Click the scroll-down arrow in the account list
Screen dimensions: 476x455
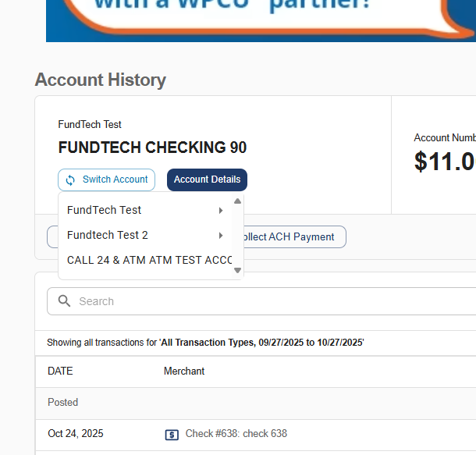coord(237,271)
